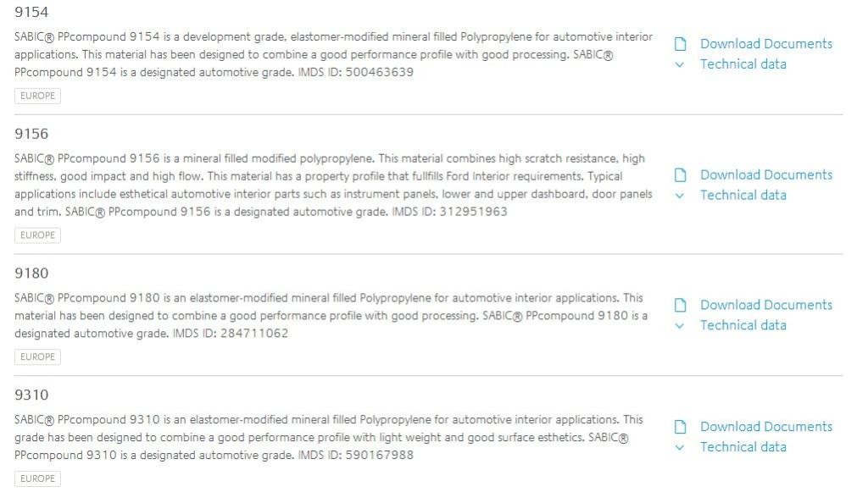Open Download Documents link for 9154
The height and width of the screenshot is (492, 868).
click(x=766, y=44)
